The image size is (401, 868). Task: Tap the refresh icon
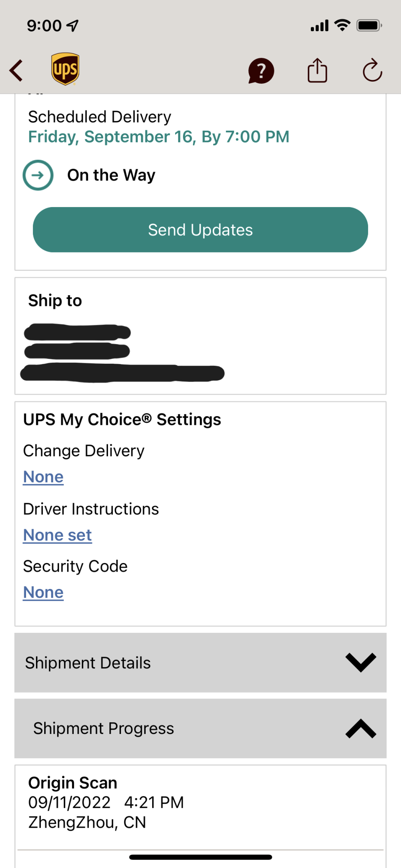pyautogui.click(x=372, y=70)
